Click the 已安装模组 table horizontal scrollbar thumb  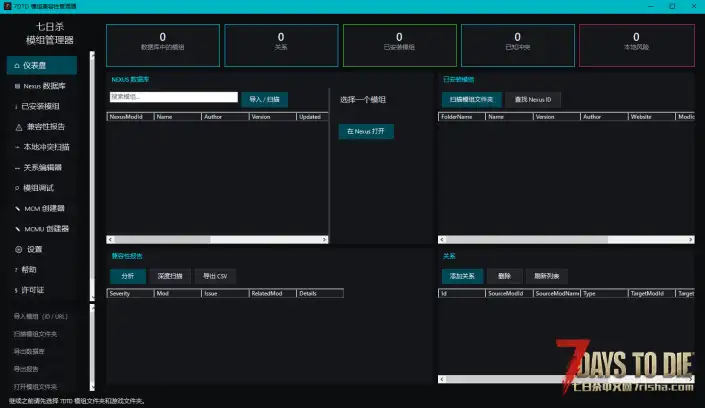pyautogui.click(x=527, y=240)
